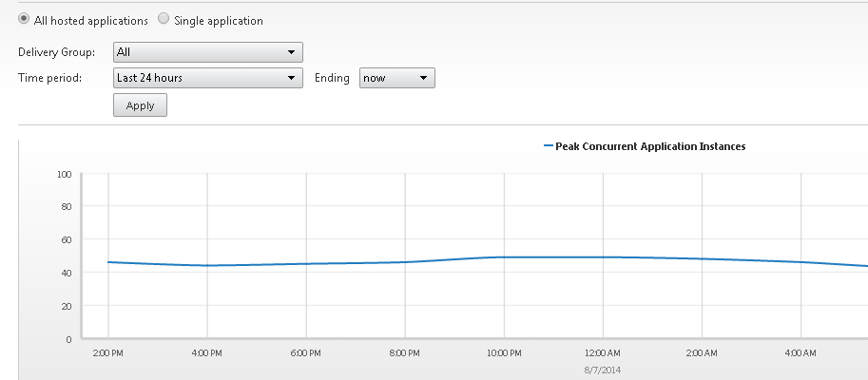
Task: Select the data point at 4:00 PM
Action: 207,265
